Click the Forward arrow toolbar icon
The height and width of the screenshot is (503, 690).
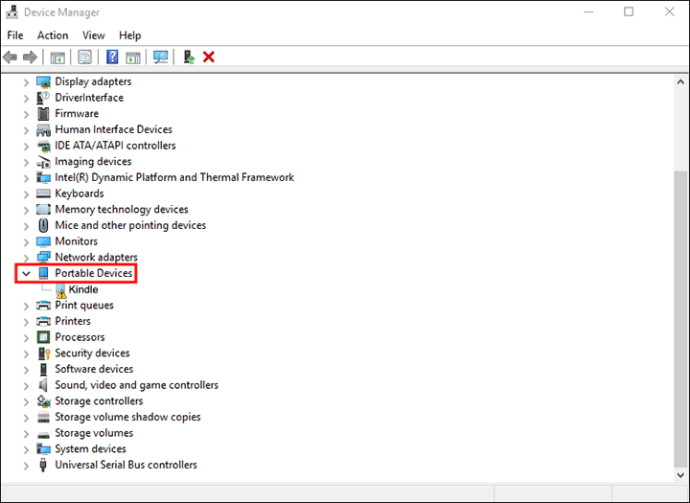30,57
